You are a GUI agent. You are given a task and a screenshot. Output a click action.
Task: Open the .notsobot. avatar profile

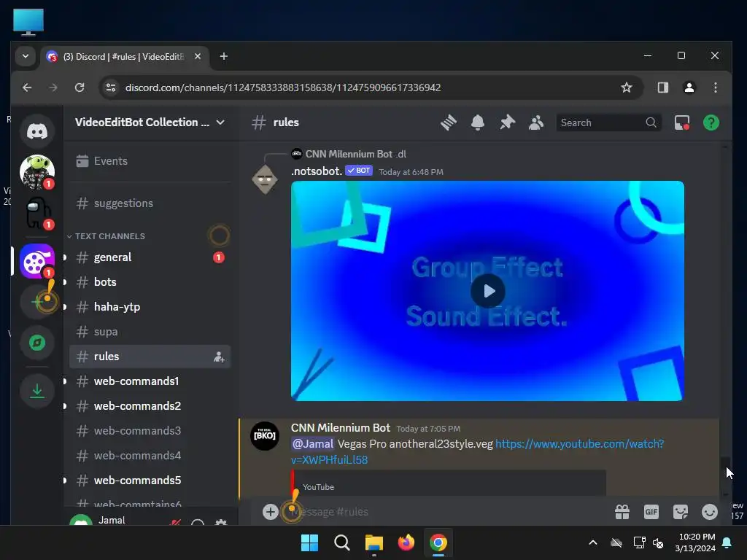coord(265,179)
